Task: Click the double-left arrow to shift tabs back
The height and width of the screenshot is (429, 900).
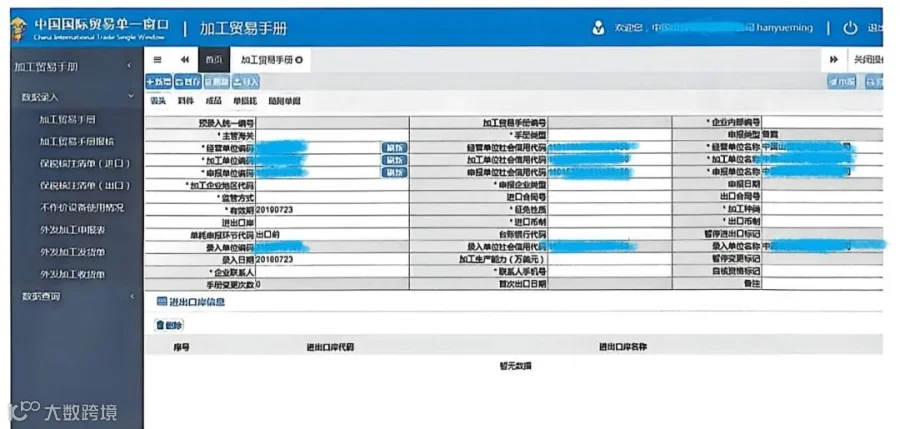Action: pyautogui.click(x=185, y=60)
